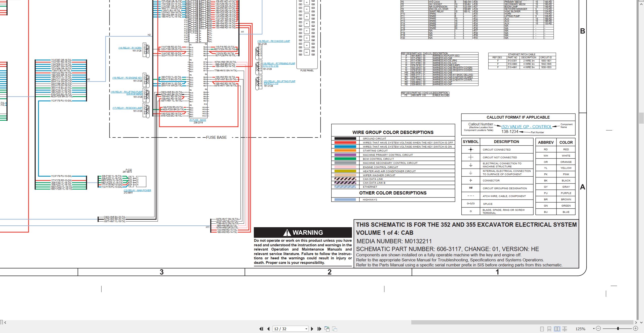The width and height of the screenshot is (644, 333).
Task: Open the (13) RELAY - MAIN POWER link
Action: pyautogui.click(x=137, y=191)
